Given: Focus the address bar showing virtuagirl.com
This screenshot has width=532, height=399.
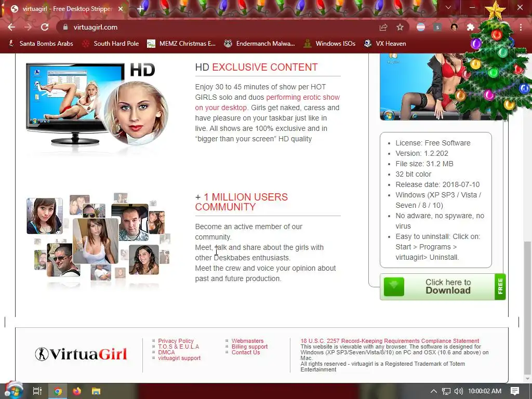Looking at the screenshot, I should (x=217, y=27).
